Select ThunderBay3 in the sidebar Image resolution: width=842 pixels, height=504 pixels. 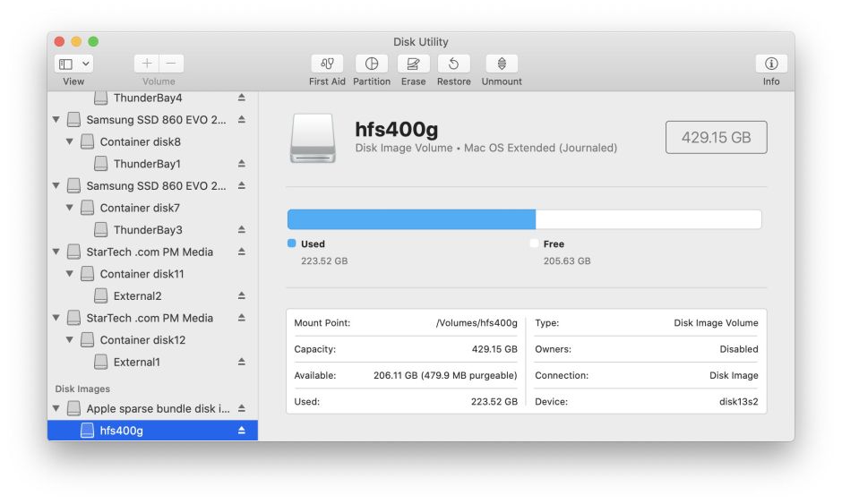point(147,230)
